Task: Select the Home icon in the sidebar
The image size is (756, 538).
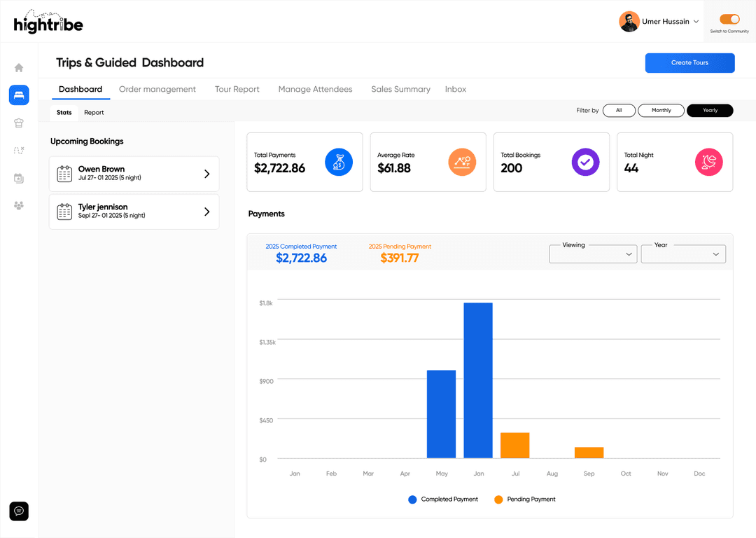Action: click(18, 67)
